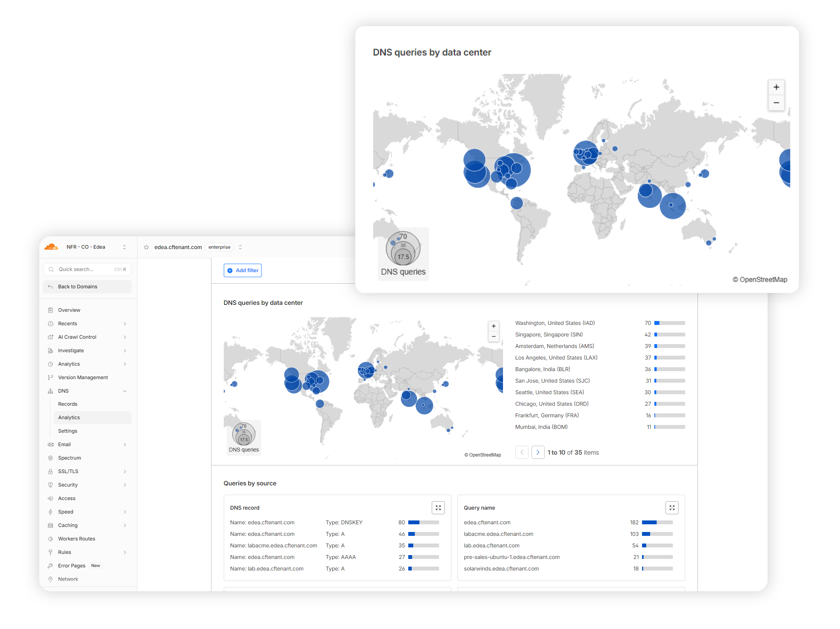
Task: Collapse the DNS section chevron
Action: click(x=125, y=391)
